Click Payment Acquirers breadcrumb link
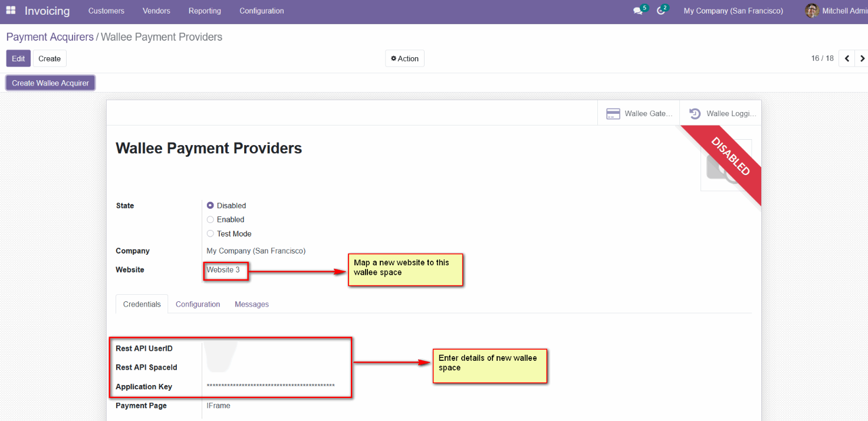The width and height of the screenshot is (868, 421). point(50,37)
